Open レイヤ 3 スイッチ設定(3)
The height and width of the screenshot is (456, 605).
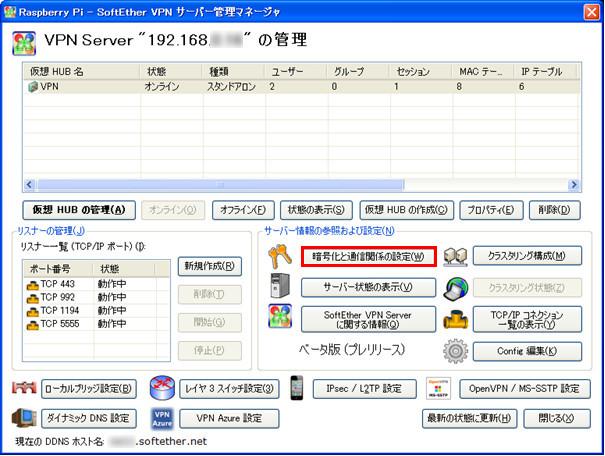click(229, 389)
